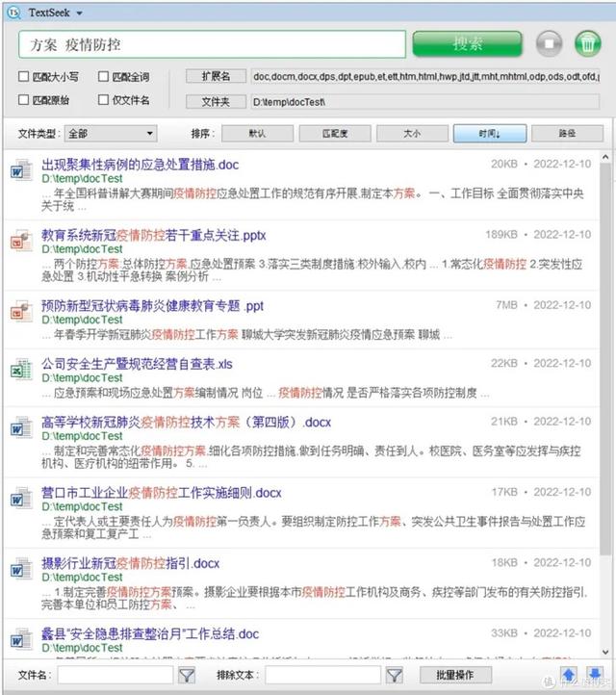616x695 pixels.
Task: Click the 文件夹 button
Action: (x=216, y=102)
